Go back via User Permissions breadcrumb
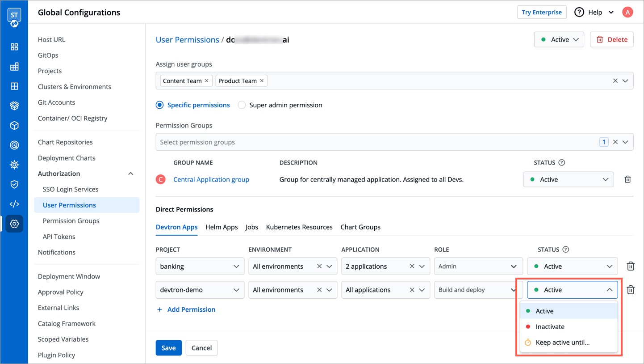Image resolution: width=644 pixels, height=364 pixels. click(188, 40)
